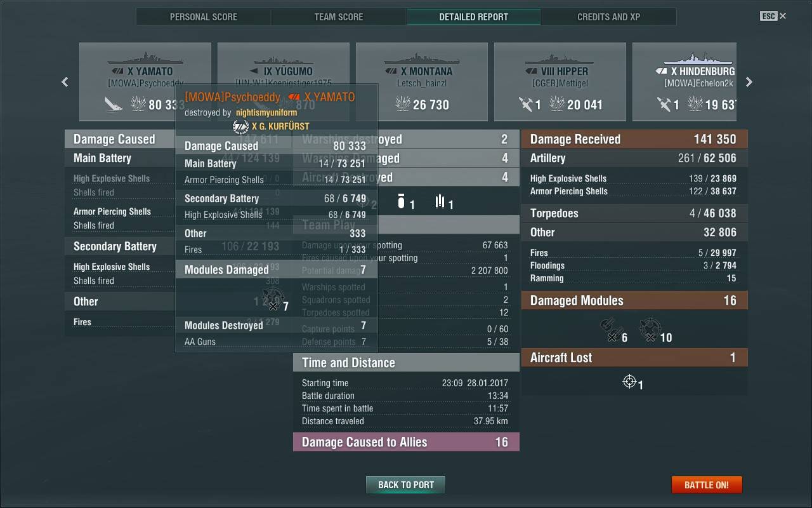The image size is (812, 508).
Task: Click the Warships destroyed count 2
Action: (504, 139)
